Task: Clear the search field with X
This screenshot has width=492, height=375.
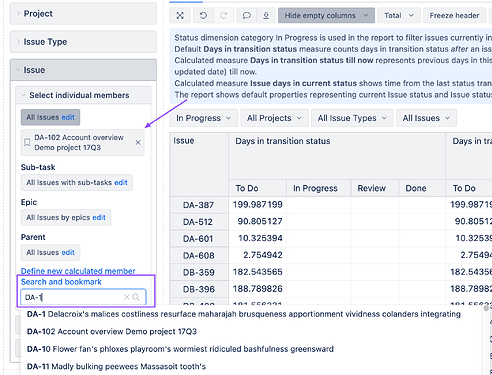Action: coord(126,297)
